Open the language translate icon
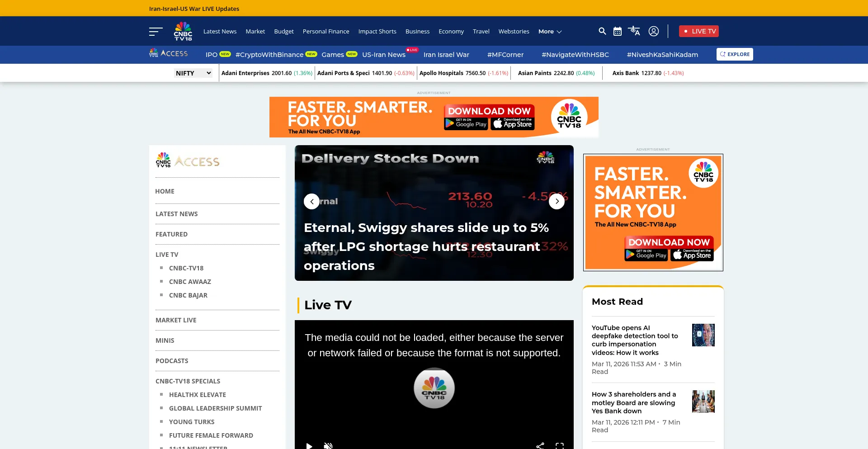868x449 pixels. 634,31
